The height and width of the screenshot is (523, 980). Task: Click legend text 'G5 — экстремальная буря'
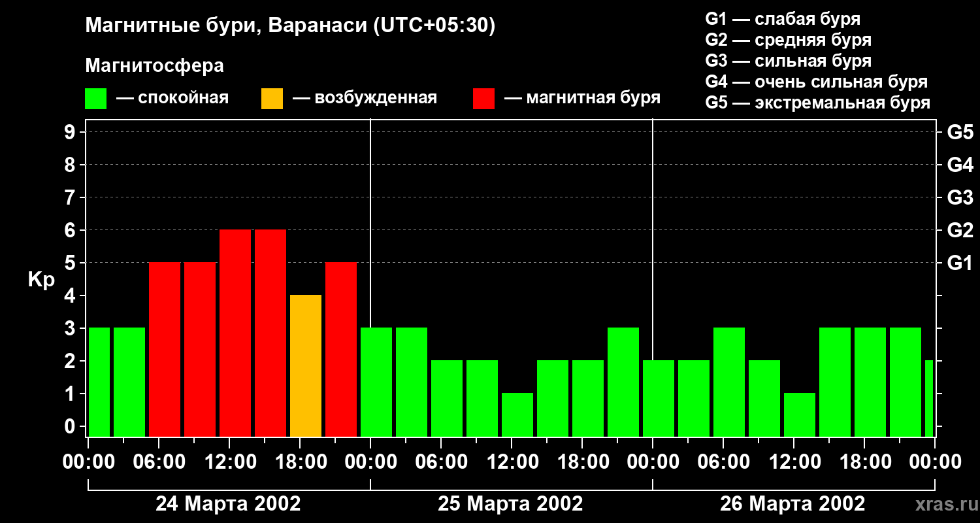coord(818,103)
